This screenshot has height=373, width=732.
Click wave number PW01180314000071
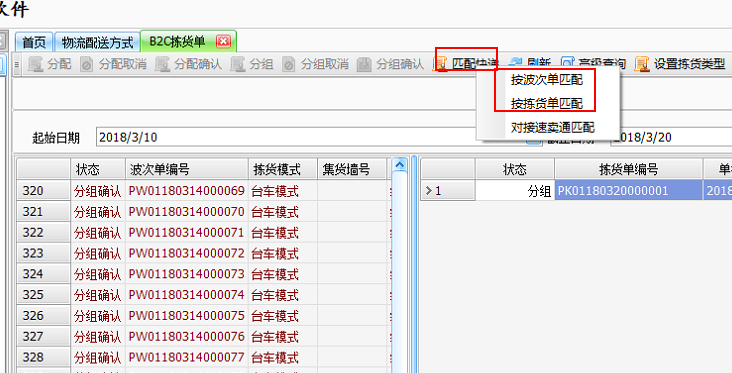pyautogui.click(x=186, y=232)
